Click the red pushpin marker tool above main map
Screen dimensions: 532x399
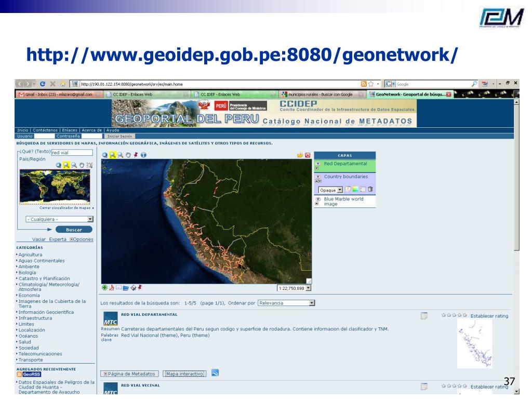(136, 155)
